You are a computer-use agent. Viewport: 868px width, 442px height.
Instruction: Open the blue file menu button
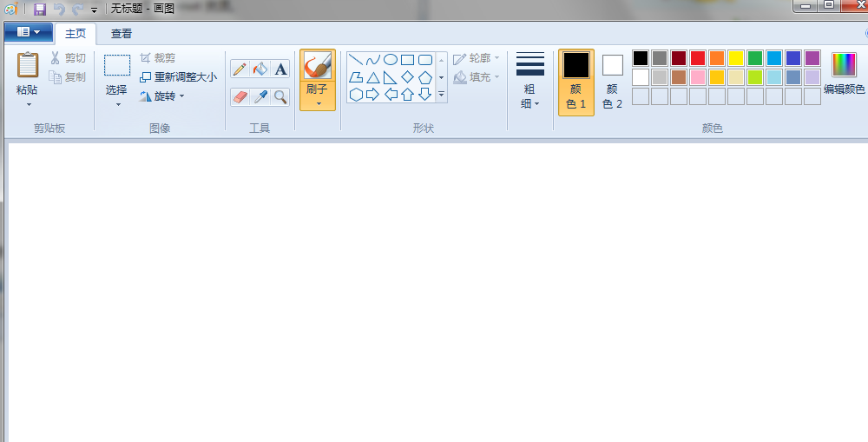[x=28, y=32]
